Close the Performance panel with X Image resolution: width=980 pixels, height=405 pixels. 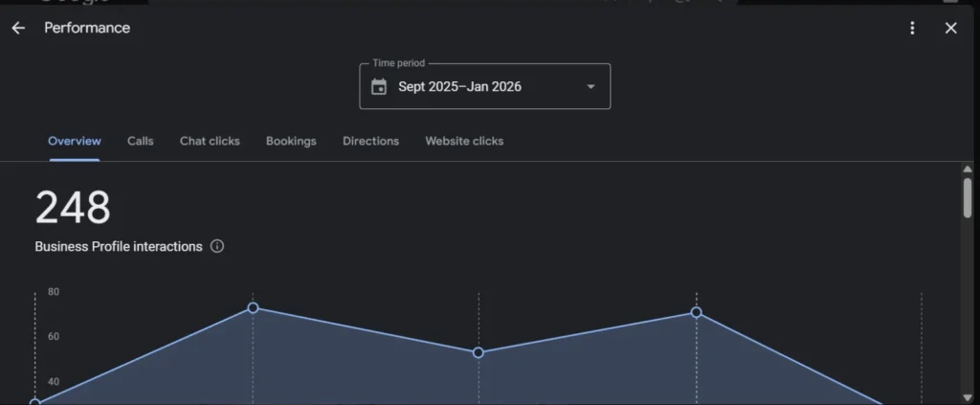coord(950,28)
